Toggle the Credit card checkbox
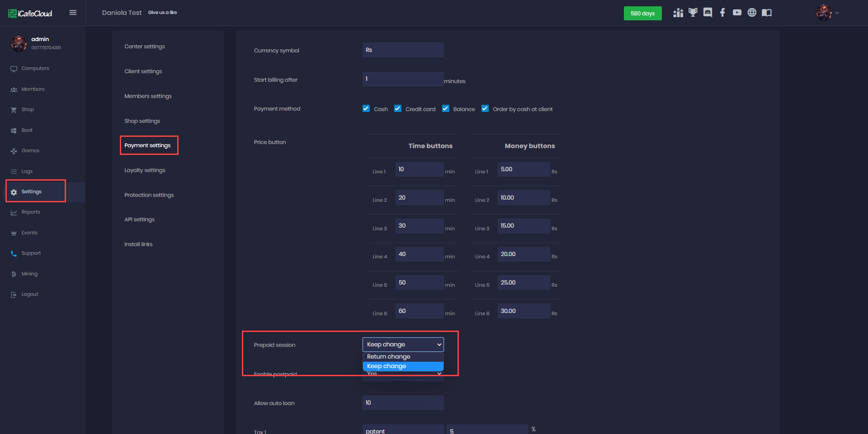 click(x=398, y=108)
